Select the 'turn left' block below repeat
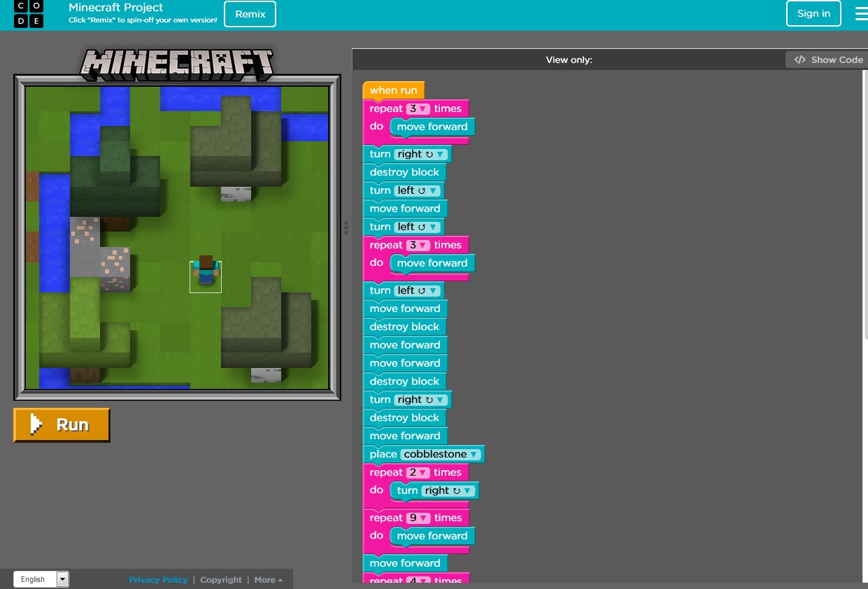This screenshot has height=589, width=868. pyautogui.click(x=380, y=290)
